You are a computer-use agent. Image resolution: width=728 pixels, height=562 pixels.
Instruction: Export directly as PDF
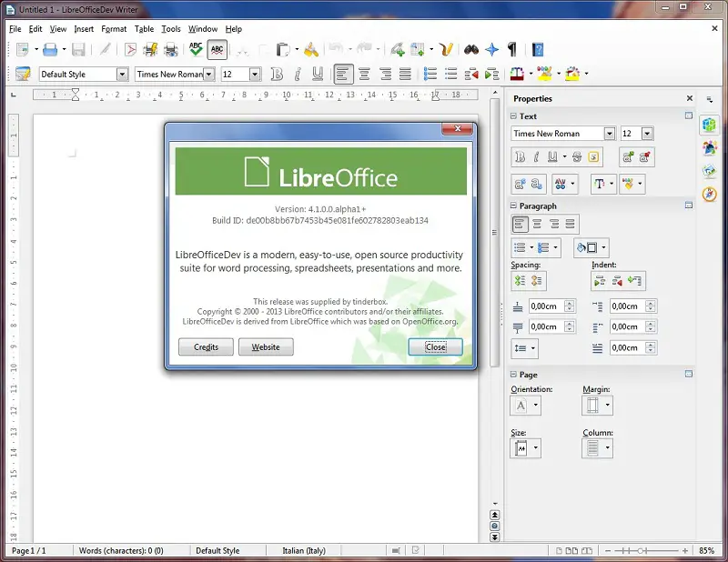[130, 49]
